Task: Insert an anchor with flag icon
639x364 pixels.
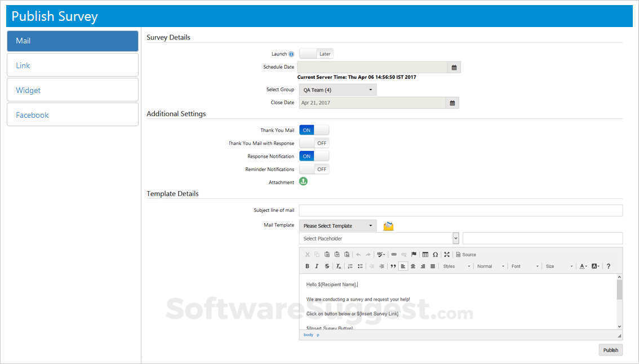Action: tap(414, 254)
